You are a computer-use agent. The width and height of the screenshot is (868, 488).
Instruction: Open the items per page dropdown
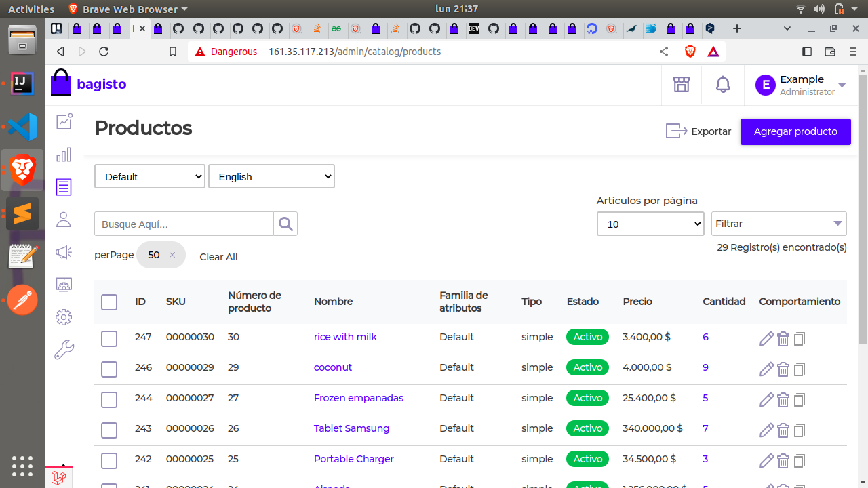(650, 224)
